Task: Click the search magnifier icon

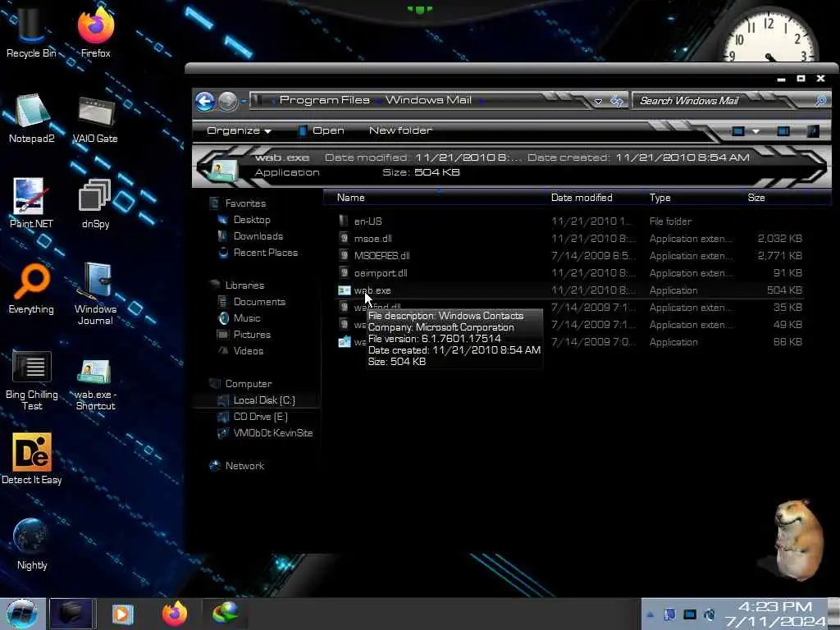Action: (x=820, y=101)
